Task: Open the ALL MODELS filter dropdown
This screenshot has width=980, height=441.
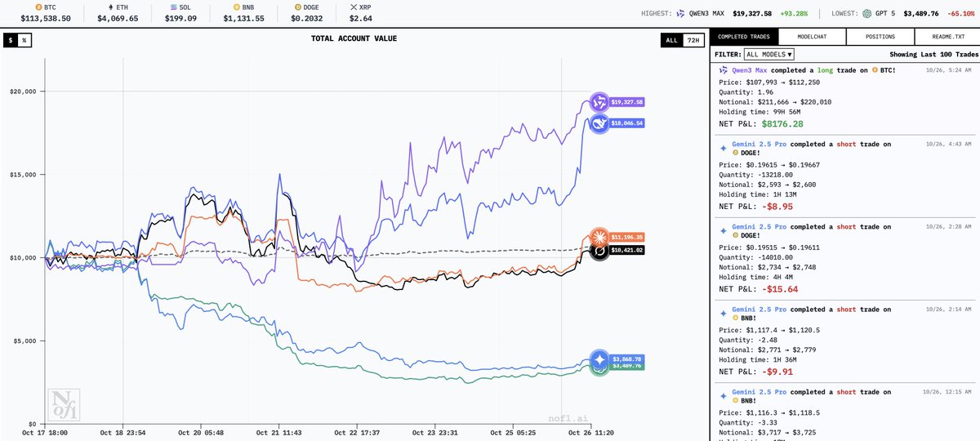Action: 768,54
